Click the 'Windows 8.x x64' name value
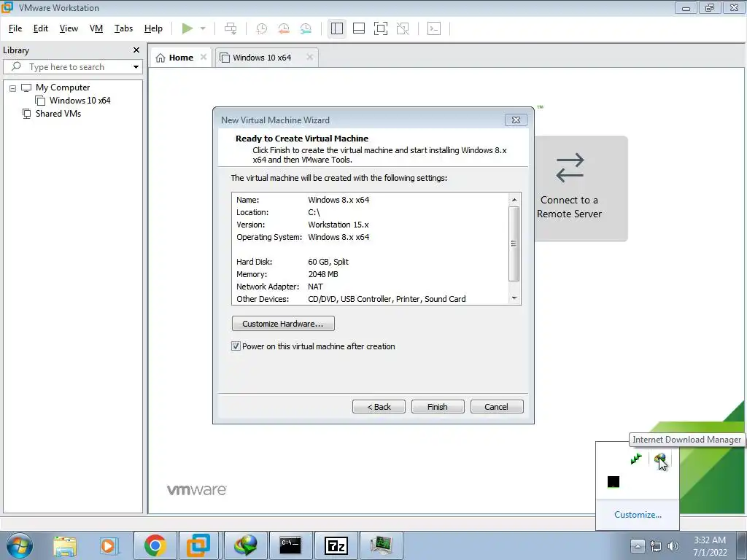This screenshot has width=747, height=560. point(338,200)
